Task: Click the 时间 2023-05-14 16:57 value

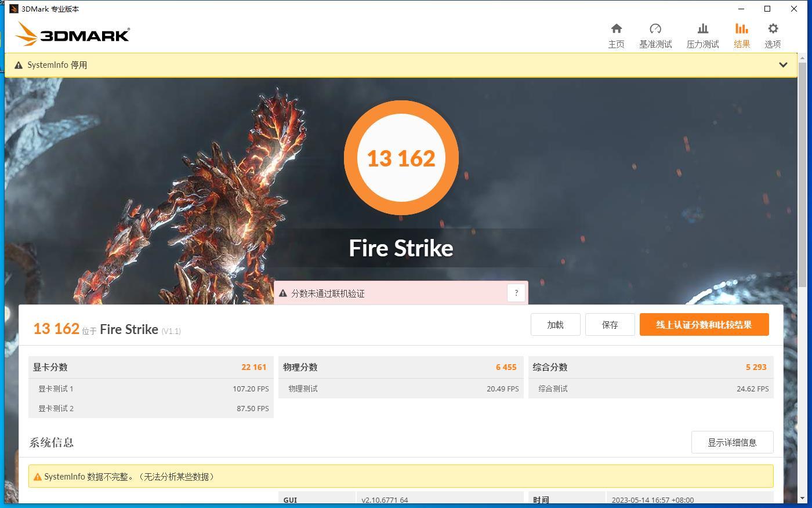Action: point(652,500)
